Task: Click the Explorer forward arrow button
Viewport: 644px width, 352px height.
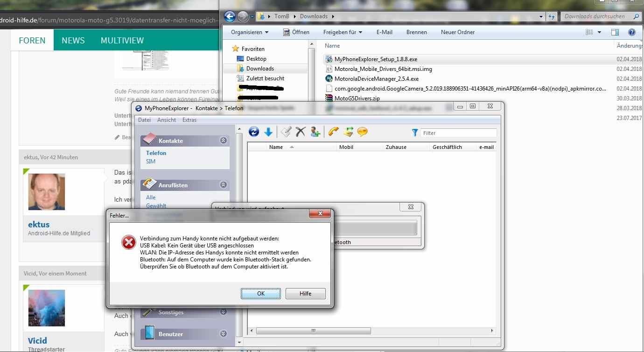Action: (x=243, y=17)
